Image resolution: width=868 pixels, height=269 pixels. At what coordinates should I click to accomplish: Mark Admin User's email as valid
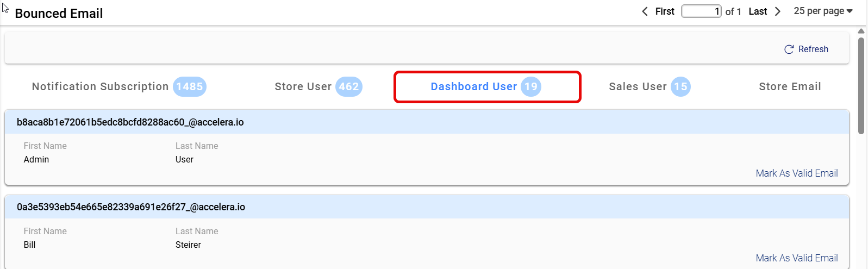coord(796,173)
